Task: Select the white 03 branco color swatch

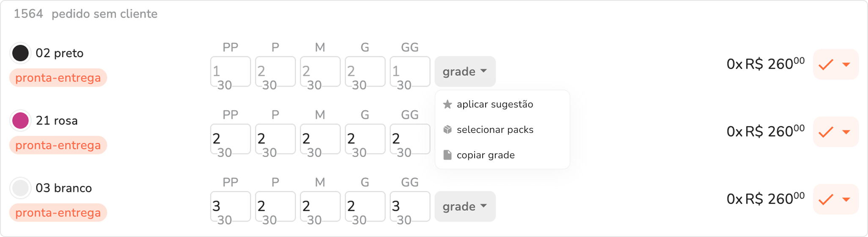Action: click(20, 188)
